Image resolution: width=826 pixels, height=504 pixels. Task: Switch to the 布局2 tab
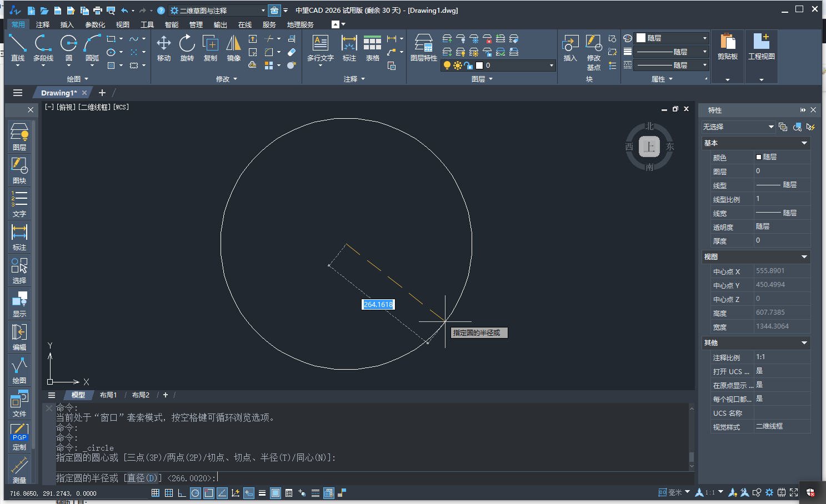pos(141,395)
